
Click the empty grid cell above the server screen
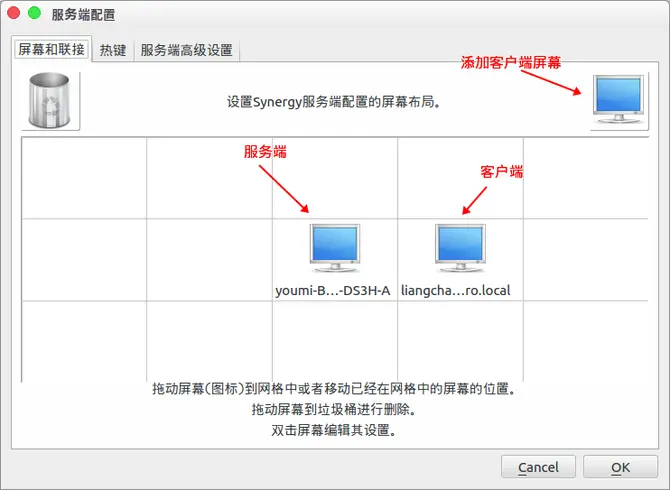[335, 178]
